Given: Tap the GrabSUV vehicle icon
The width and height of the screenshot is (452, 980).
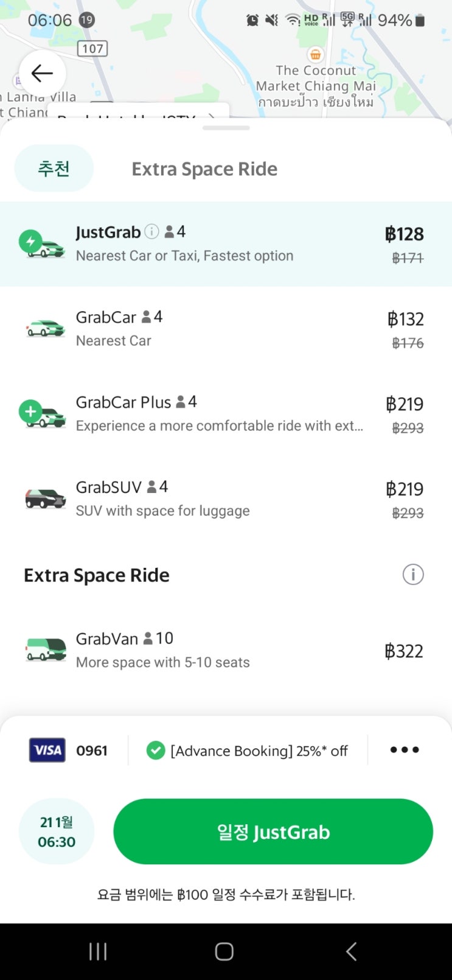Looking at the screenshot, I should tap(46, 498).
